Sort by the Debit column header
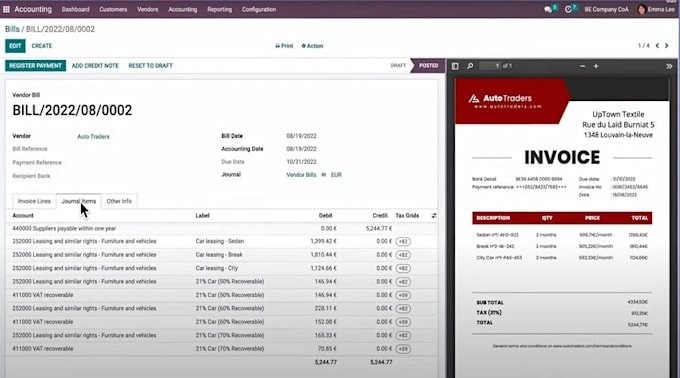This screenshot has width=680, height=378. tap(325, 215)
